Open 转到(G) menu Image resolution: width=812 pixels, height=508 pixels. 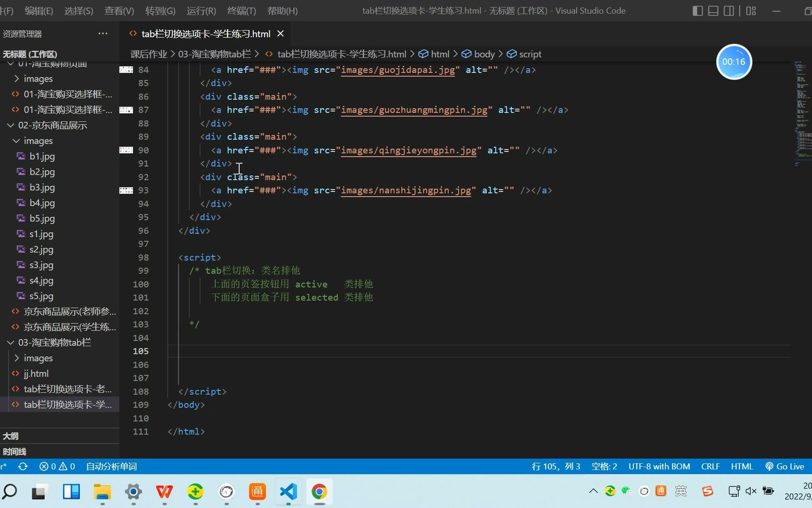(160, 11)
